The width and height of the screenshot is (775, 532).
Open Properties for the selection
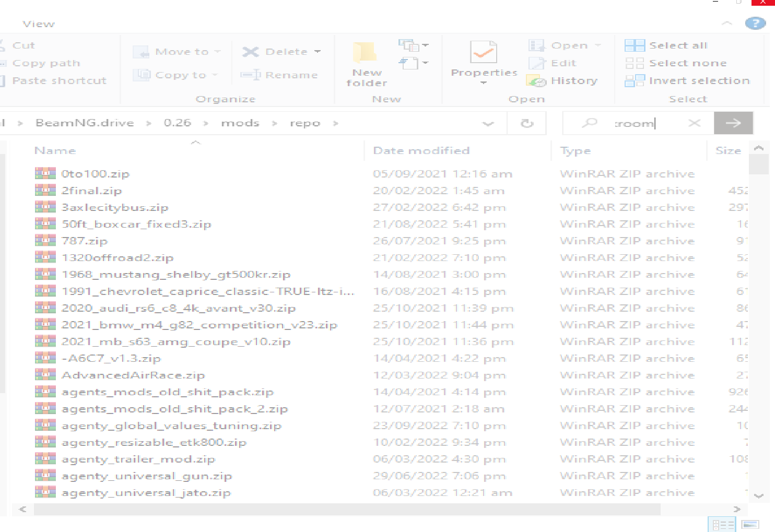pos(484,59)
